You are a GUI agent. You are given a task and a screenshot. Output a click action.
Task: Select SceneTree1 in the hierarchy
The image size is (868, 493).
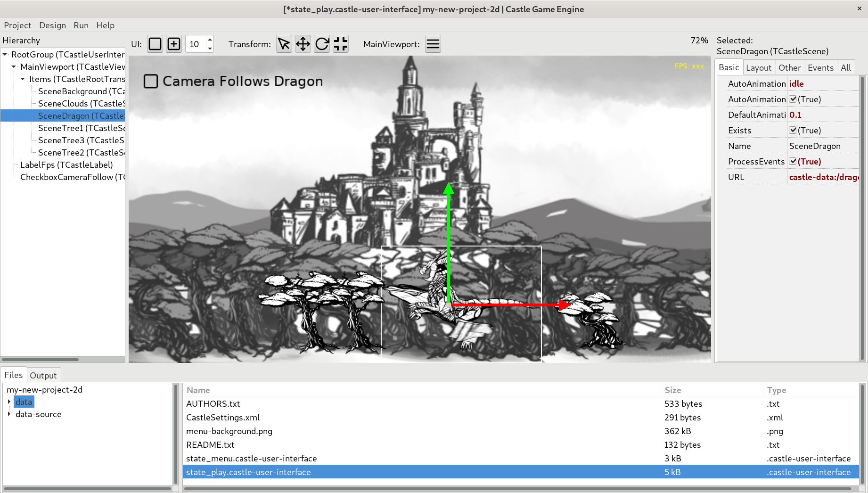click(81, 128)
